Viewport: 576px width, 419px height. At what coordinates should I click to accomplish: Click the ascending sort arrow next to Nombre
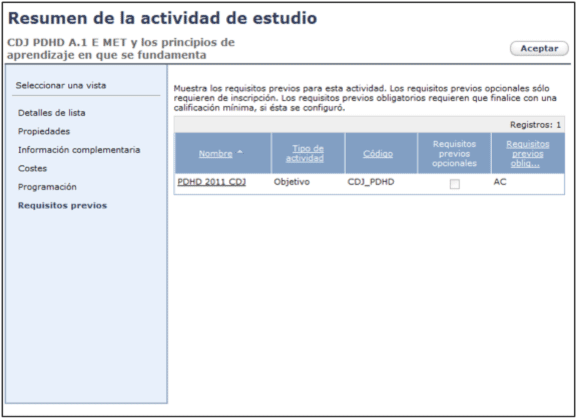pyautogui.click(x=240, y=152)
